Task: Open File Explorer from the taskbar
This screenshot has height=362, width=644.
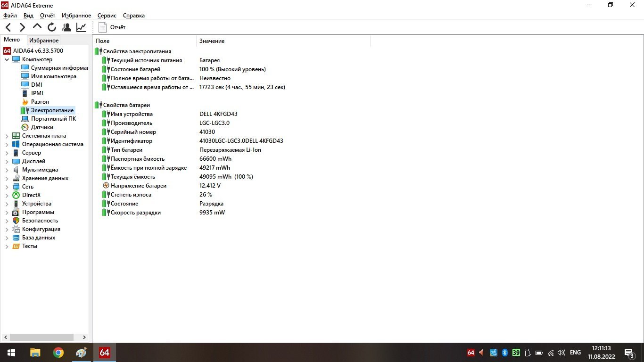Action: coord(35,353)
